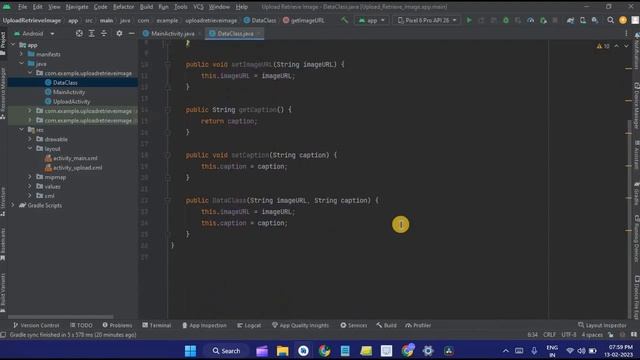
Task: Open the Build menu
Action: (146, 7)
